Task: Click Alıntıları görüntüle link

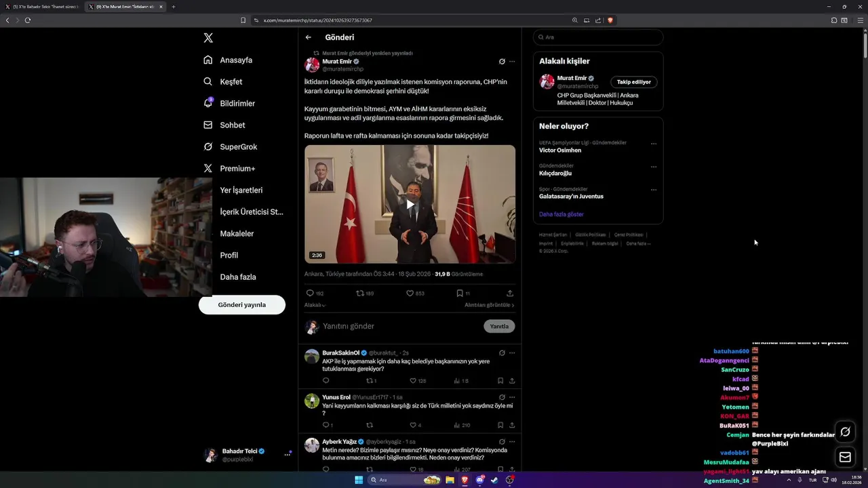Action: [x=490, y=305]
